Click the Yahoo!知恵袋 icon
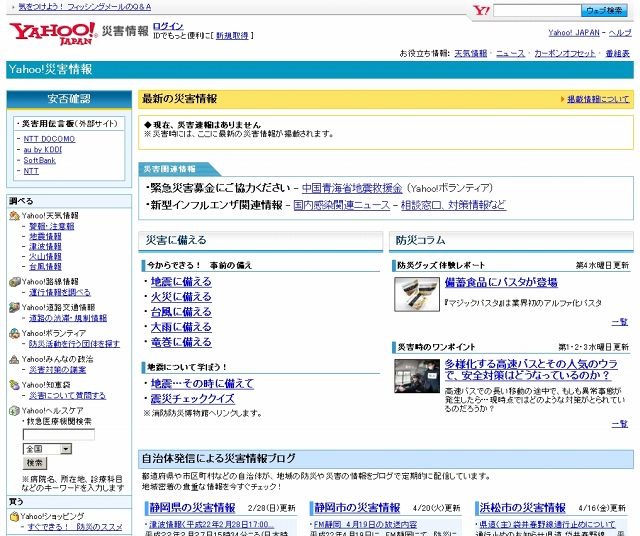 pyautogui.click(x=15, y=385)
